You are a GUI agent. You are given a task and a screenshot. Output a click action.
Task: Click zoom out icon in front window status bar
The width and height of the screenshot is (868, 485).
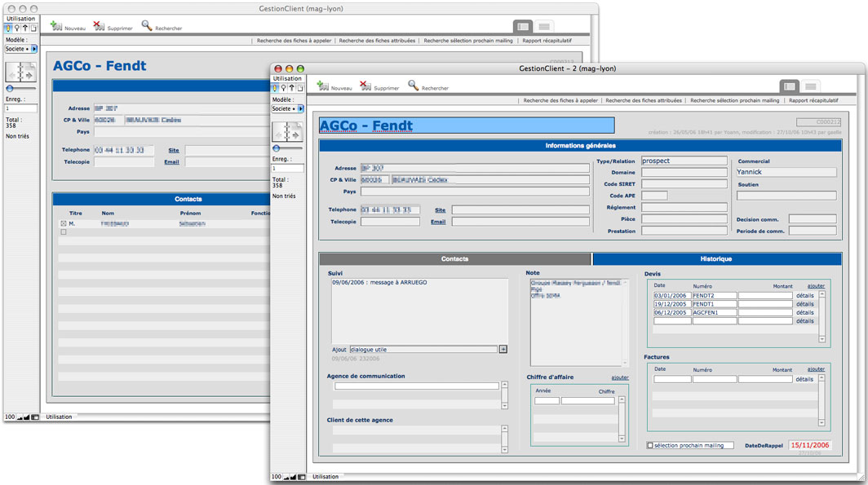coord(286,478)
